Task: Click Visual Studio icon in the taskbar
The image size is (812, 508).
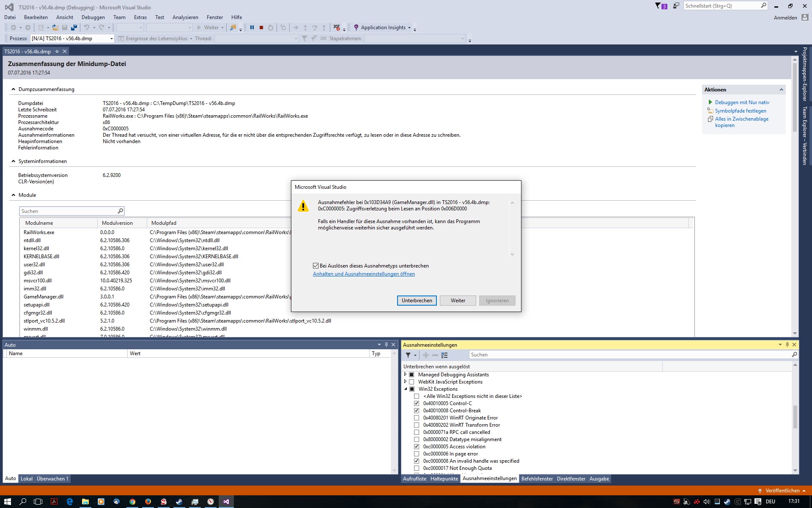Action: [x=226, y=502]
